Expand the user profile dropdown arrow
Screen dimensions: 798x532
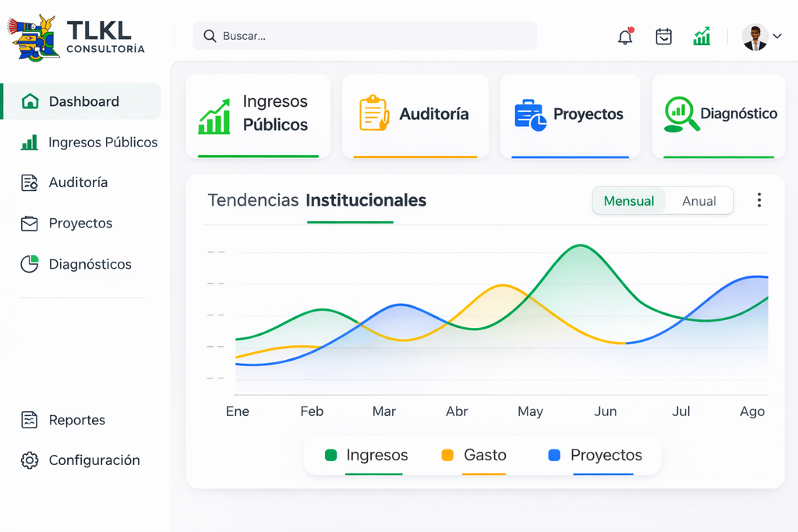(x=777, y=36)
